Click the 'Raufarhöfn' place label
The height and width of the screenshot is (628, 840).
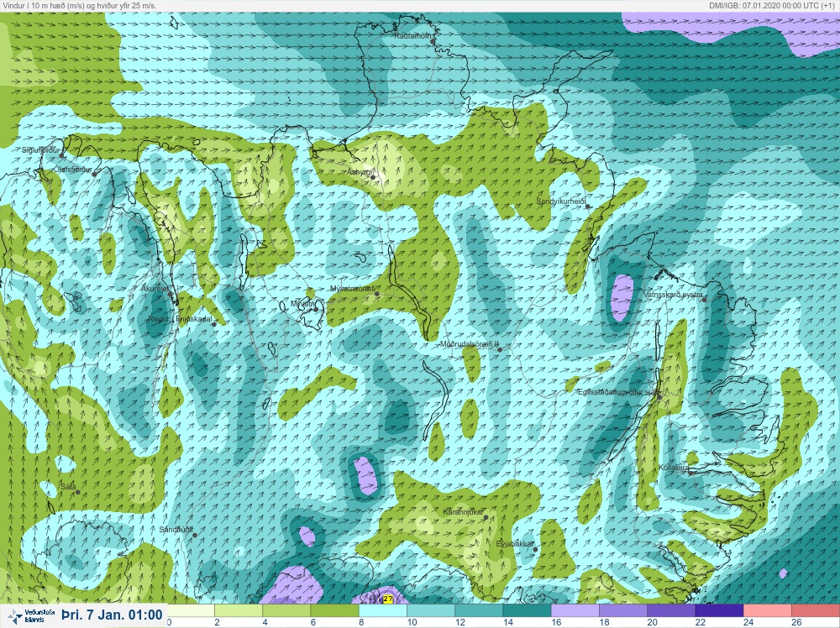tap(413, 36)
